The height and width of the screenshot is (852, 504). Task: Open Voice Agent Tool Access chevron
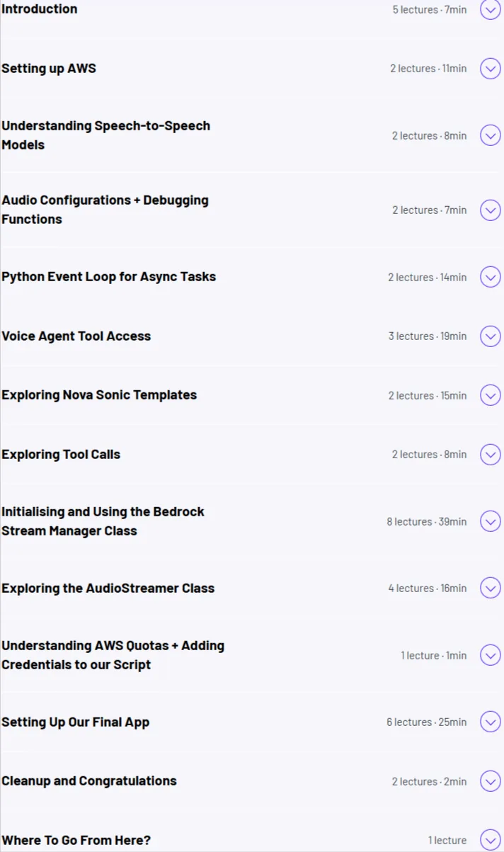click(491, 336)
